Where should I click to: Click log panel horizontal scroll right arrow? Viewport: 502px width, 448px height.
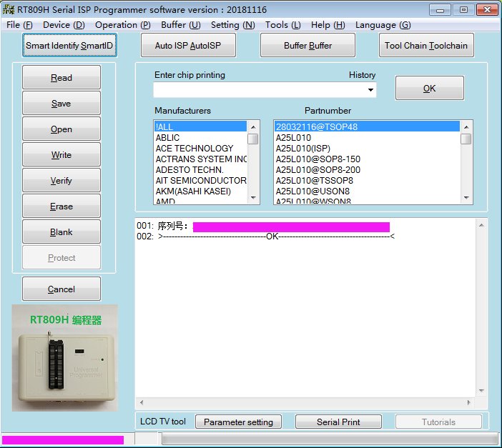point(469,402)
